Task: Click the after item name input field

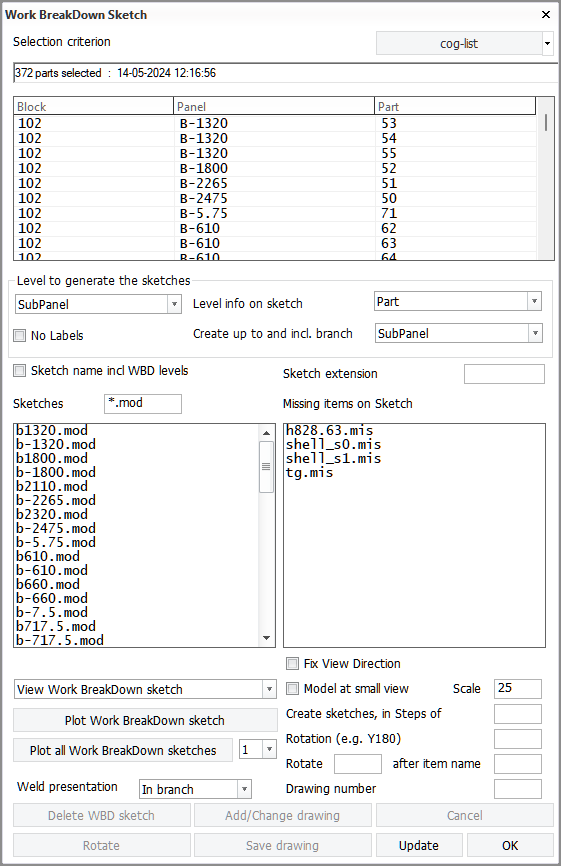Action: (518, 764)
